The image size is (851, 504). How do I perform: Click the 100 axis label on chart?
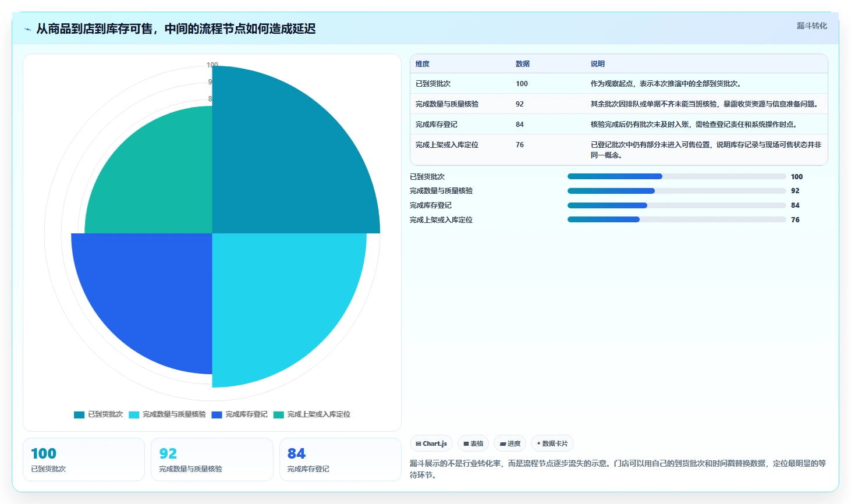(x=212, y=65)
